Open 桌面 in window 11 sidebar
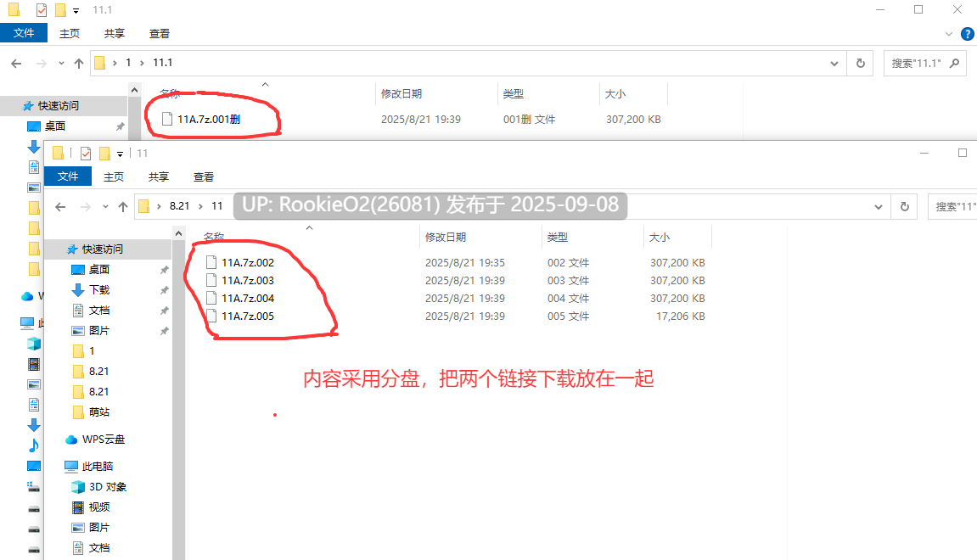This screenshot has width=977, height=560. click(x=99, y=269)
